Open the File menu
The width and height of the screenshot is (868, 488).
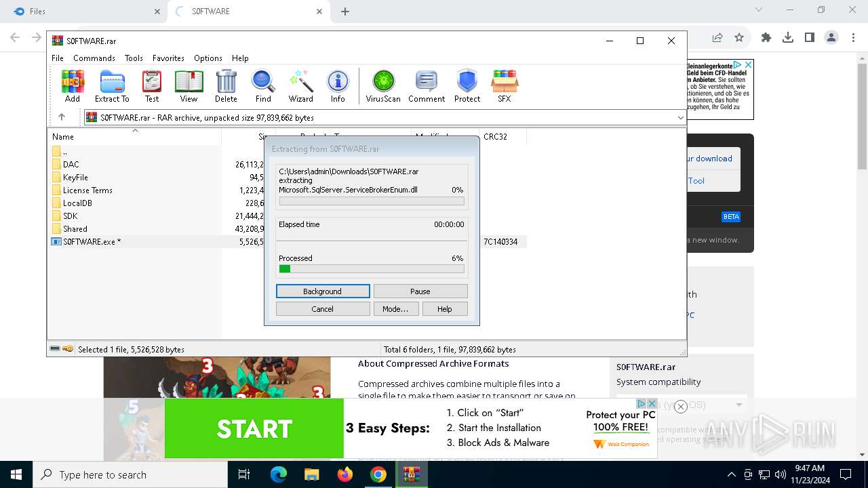click(x=58, y=58)
